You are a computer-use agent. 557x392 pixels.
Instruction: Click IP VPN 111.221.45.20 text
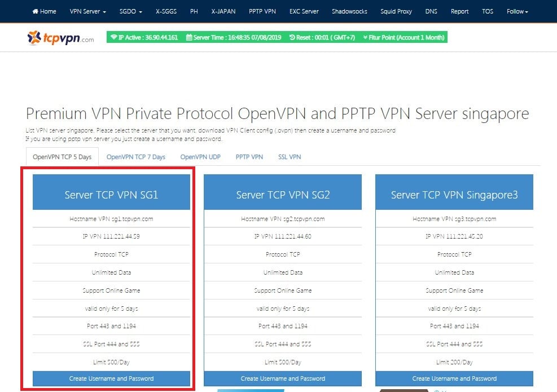[x=454, y=236]
